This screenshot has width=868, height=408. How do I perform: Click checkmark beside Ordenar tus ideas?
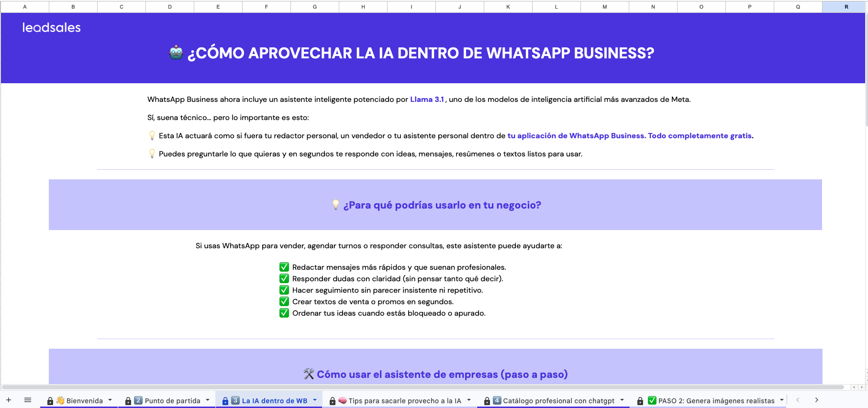(x=284, y=313)
